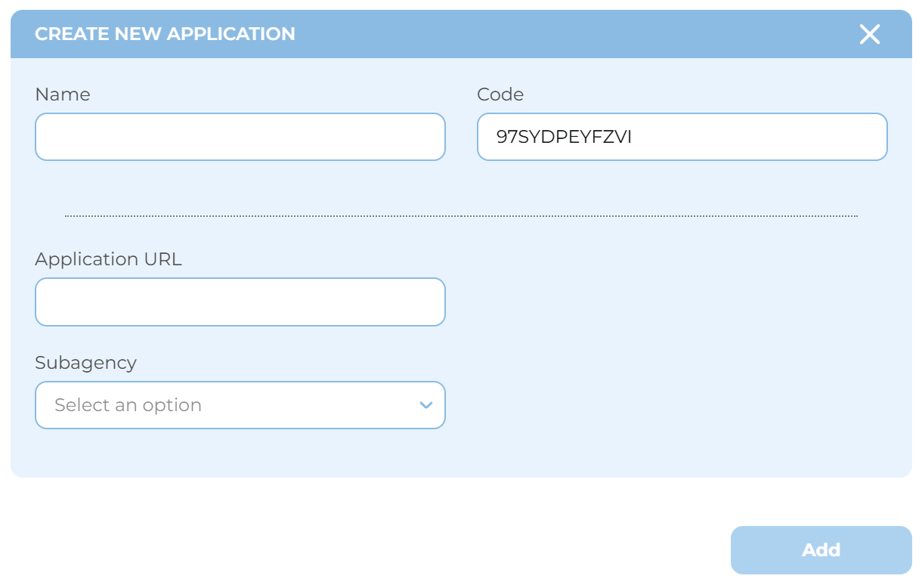Image resolution: width=922 pixels, height=588 pixels.
Task: Click empty panel space below the Subagency dropdown
Action: [240, 453]
